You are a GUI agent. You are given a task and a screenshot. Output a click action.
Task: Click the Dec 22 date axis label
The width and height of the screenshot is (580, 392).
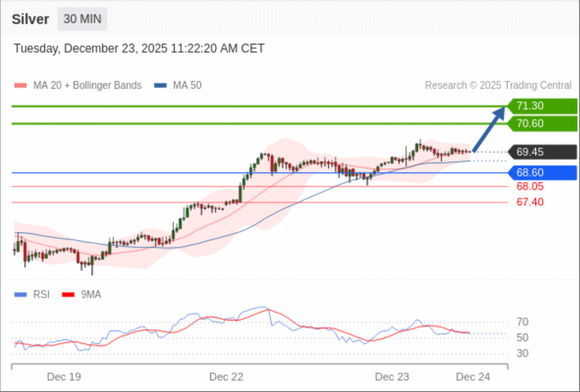point(226,377)
